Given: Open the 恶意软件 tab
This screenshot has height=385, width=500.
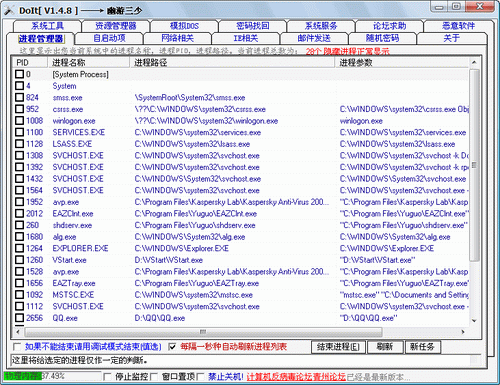Looking at the screenshot, I should coord(458,26).
